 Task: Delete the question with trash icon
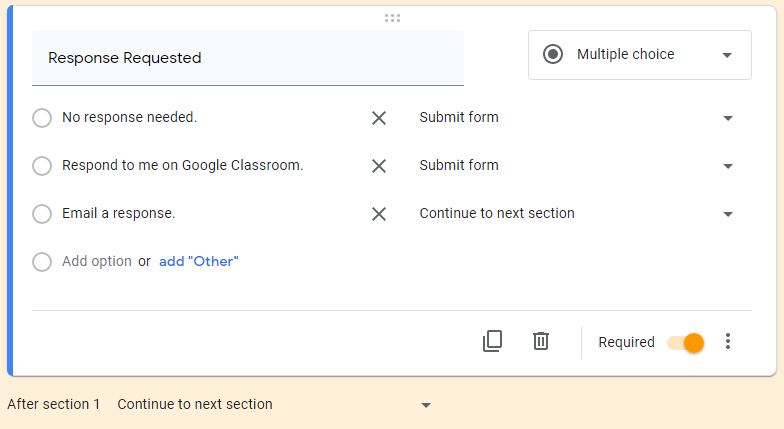[541, 341]
